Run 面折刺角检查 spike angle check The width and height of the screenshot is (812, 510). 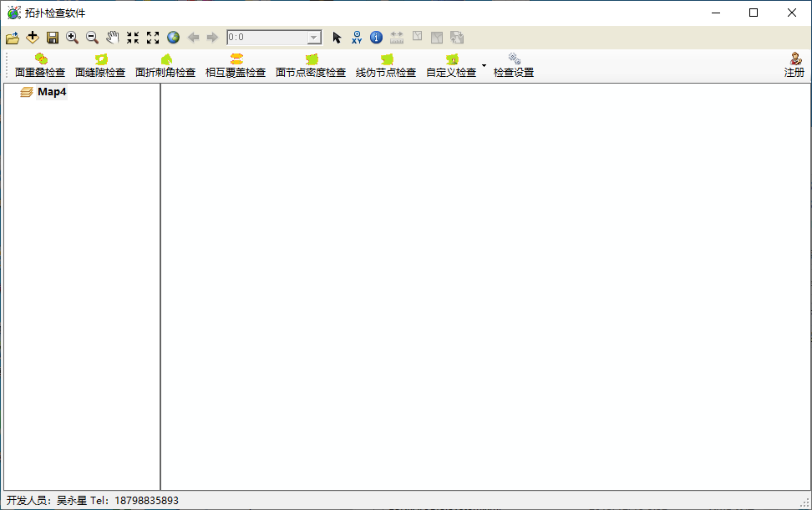(x=165, y=66)
